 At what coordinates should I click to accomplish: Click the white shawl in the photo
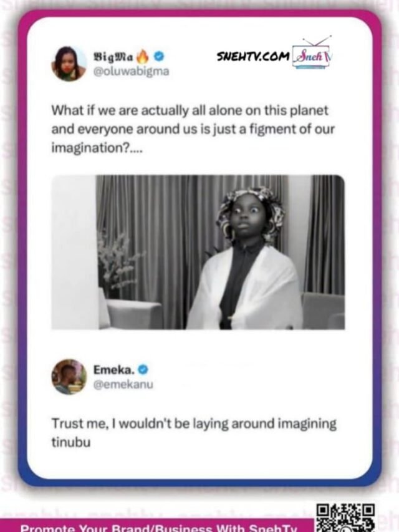tap(245, 288)
